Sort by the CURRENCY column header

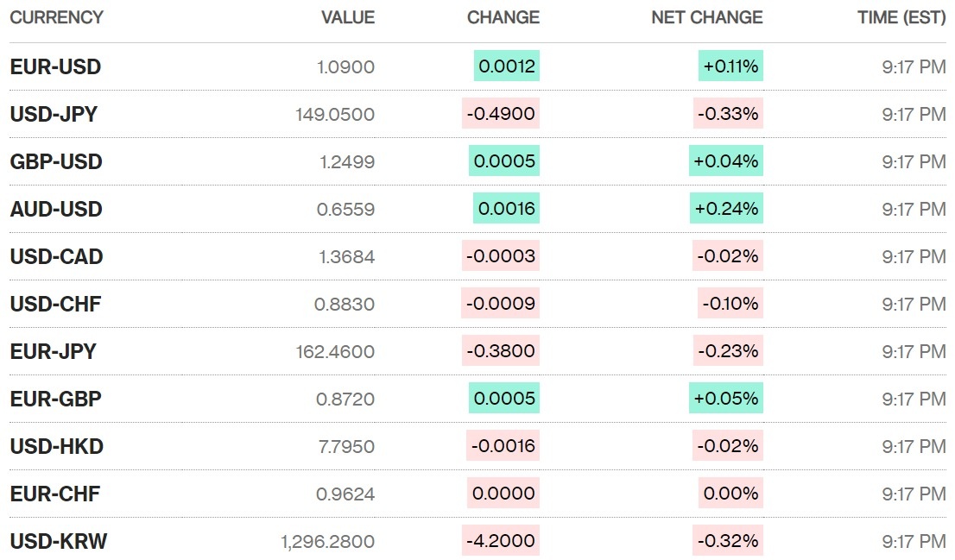click(56, 17)
